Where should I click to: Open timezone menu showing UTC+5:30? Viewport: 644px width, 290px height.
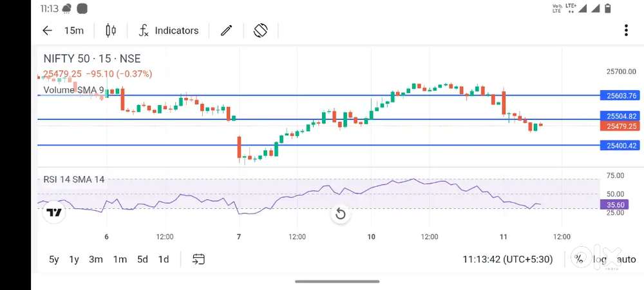(x=507, y=259)
